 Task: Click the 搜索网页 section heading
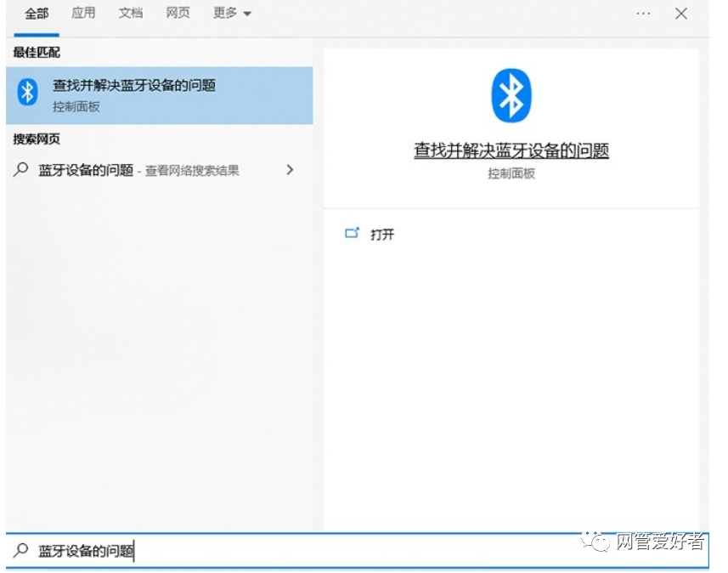[37, 139]
